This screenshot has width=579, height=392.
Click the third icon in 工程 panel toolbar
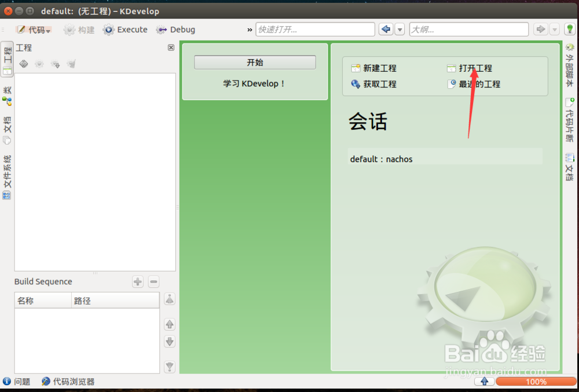(x=56, y=64)
